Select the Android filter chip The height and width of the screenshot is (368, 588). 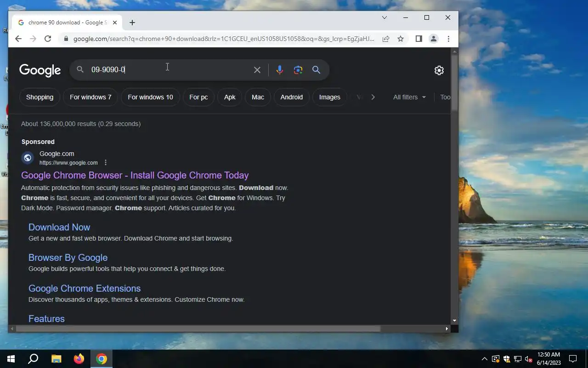(292, 97)
